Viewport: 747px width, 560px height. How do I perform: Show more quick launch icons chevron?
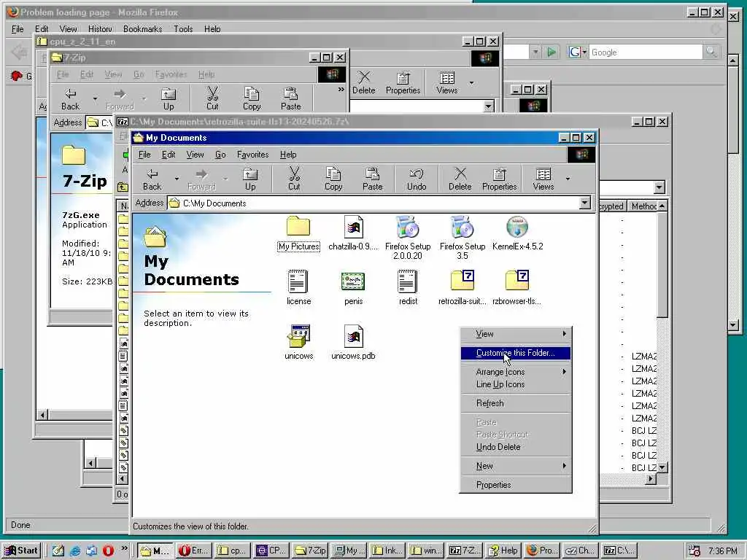click(x=124, y=548)
